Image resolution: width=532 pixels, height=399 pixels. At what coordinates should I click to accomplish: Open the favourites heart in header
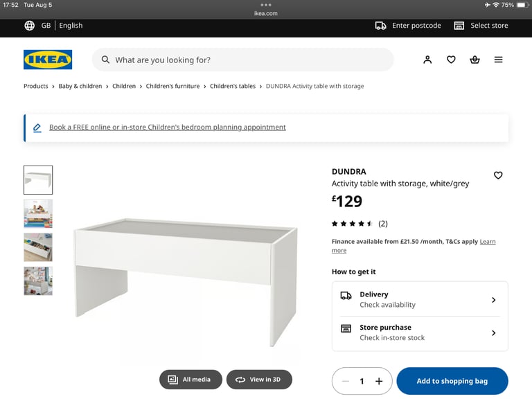pyautogui.click(x=451, y=60)
